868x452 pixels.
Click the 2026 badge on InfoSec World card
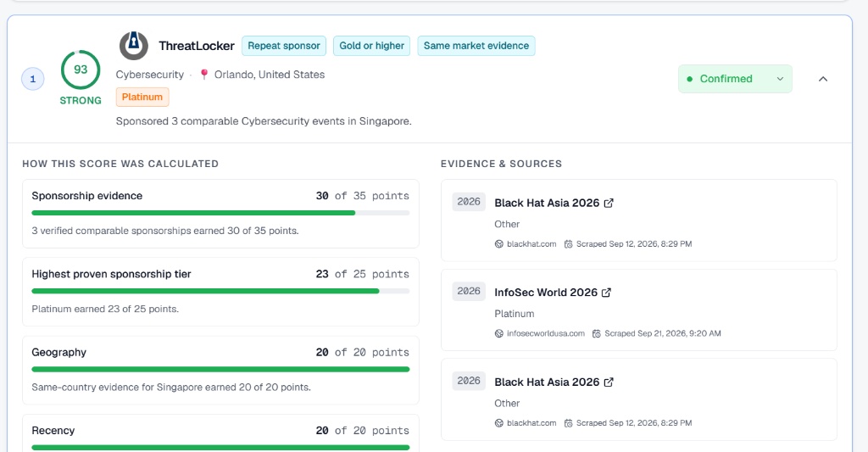coord(469,292)
